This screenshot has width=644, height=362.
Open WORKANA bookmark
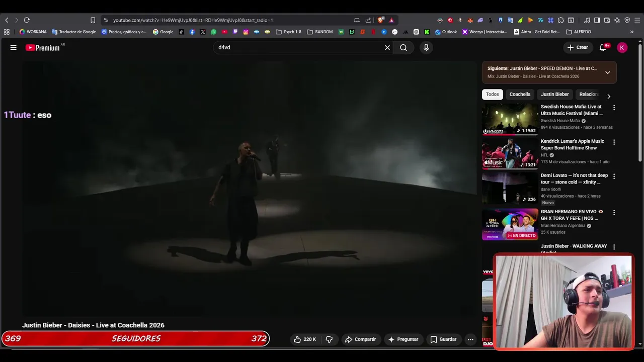click(x=33, y=32)
